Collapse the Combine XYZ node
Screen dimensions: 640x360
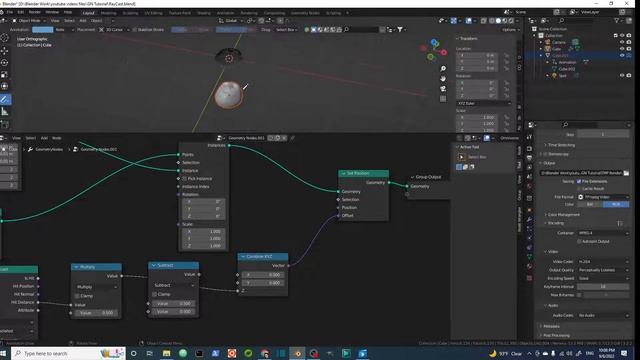pyautogui.click(x=243, y=256)
